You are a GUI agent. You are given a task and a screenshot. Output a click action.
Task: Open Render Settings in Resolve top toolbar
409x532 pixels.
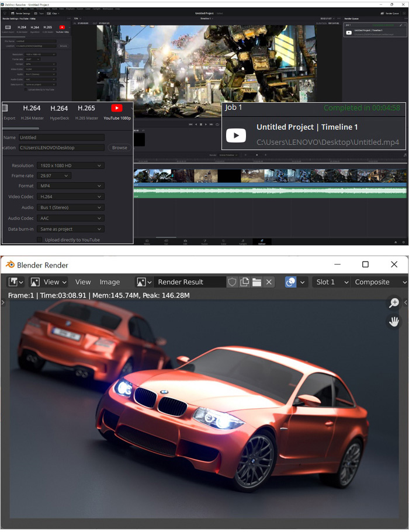click(x=21, y=13)
